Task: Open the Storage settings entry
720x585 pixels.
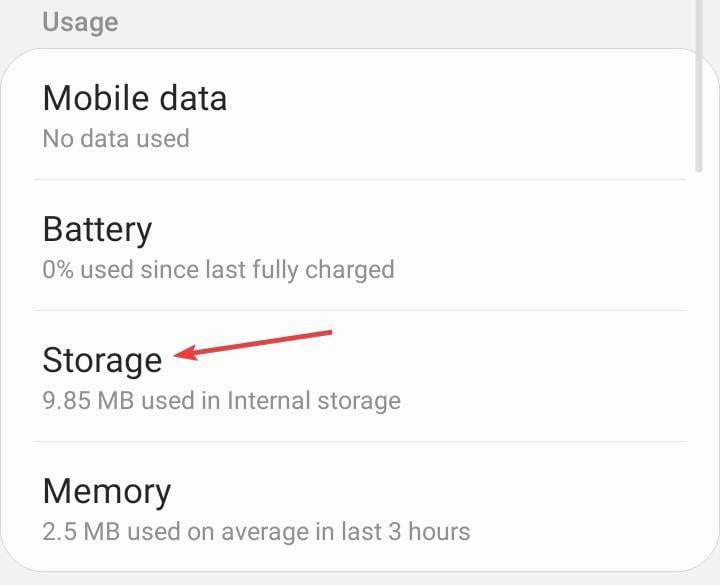Action: pyautogui.click(x=102, y=360)
